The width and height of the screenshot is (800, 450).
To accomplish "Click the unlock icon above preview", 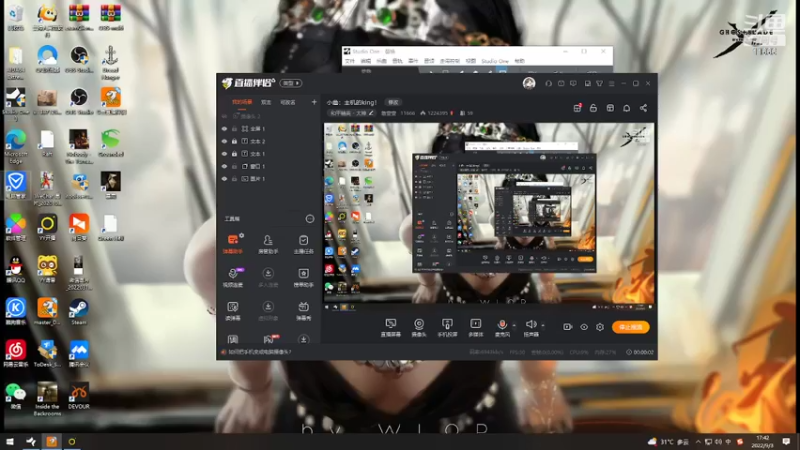I will [x=593, y=108].
